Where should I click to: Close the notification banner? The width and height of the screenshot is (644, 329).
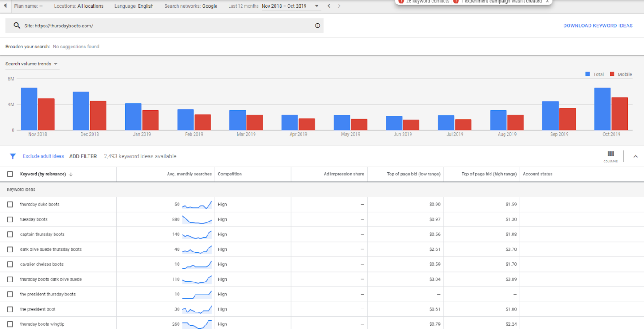[x=547, y=2]
